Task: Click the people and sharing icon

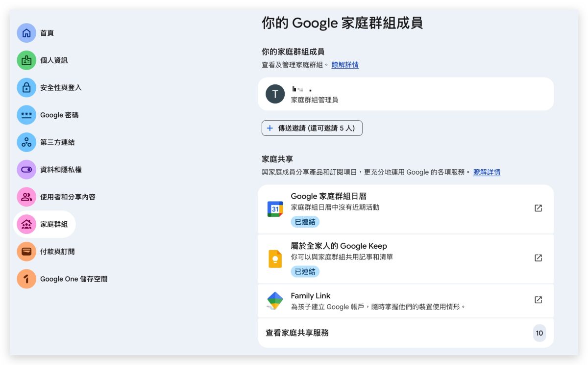Action: (x=26, y=197)
